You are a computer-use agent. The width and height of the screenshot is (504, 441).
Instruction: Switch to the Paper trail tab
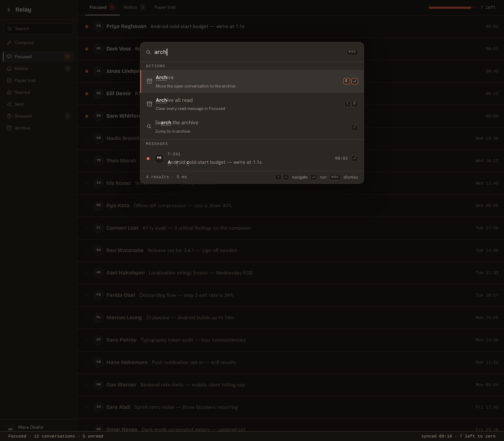pyautogui.click(x=165, y=7)
